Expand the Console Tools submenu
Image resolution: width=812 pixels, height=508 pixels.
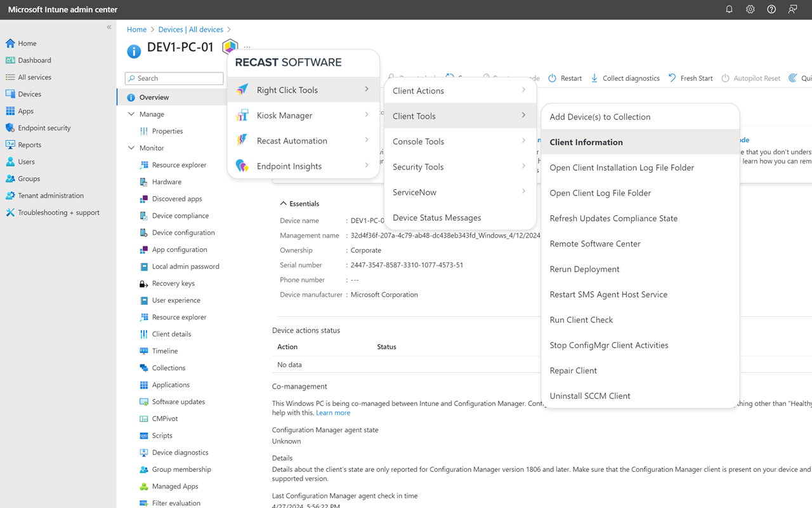pyautogui.click(x=417, y=141)
